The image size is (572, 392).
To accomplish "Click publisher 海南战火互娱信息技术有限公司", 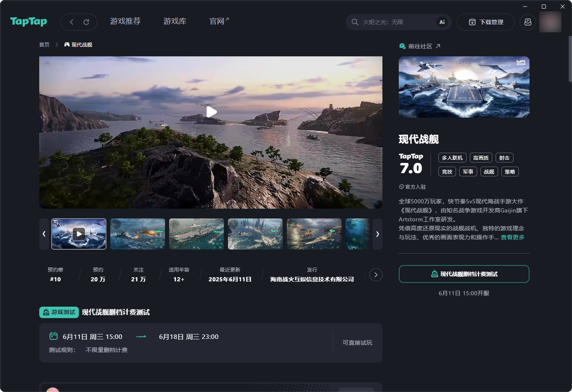I will [312, 279].
